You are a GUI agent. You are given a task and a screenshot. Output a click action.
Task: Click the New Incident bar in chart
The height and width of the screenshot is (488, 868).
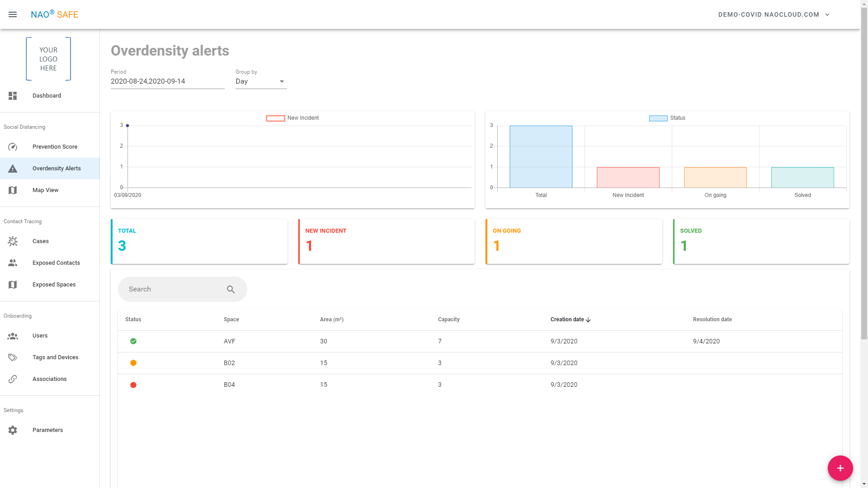pyautogui.click(x=628, y=178)
